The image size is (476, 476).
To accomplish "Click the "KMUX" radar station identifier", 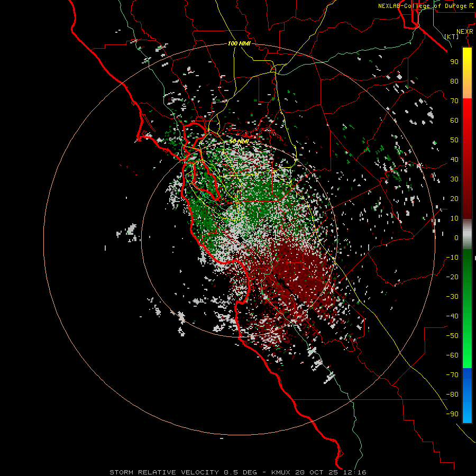I will (281, 472).
